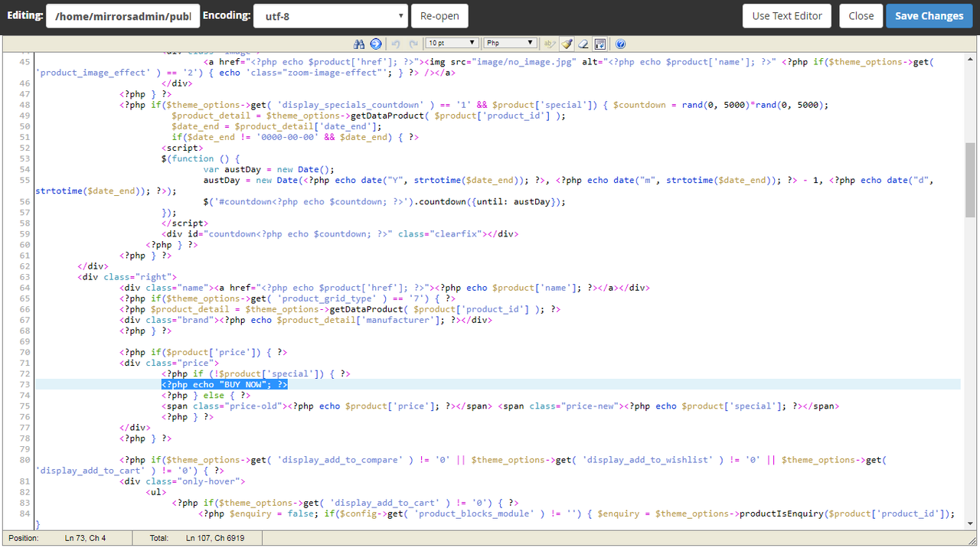Click the undo arrow icon

tap(396, 44)
